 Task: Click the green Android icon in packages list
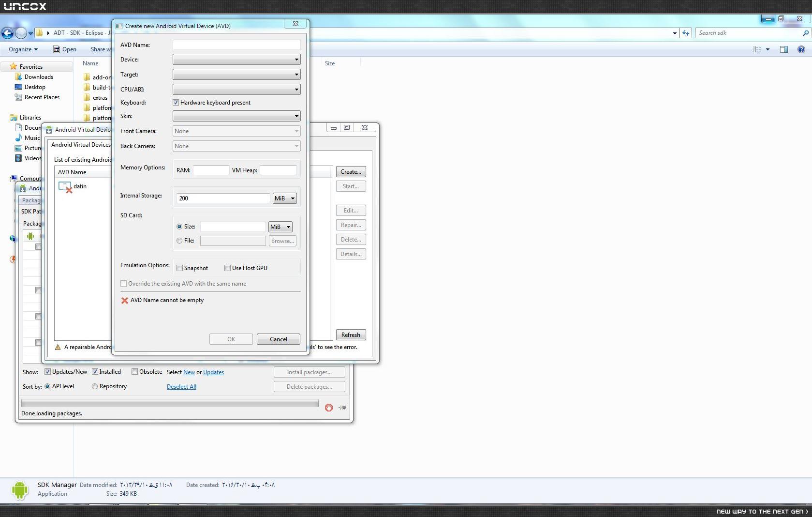point(30,236)
